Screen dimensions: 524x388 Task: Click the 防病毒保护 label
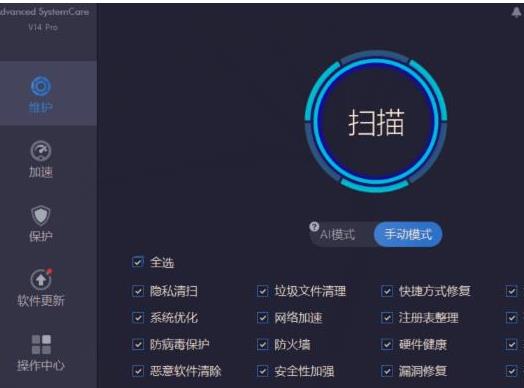[179, 344]
